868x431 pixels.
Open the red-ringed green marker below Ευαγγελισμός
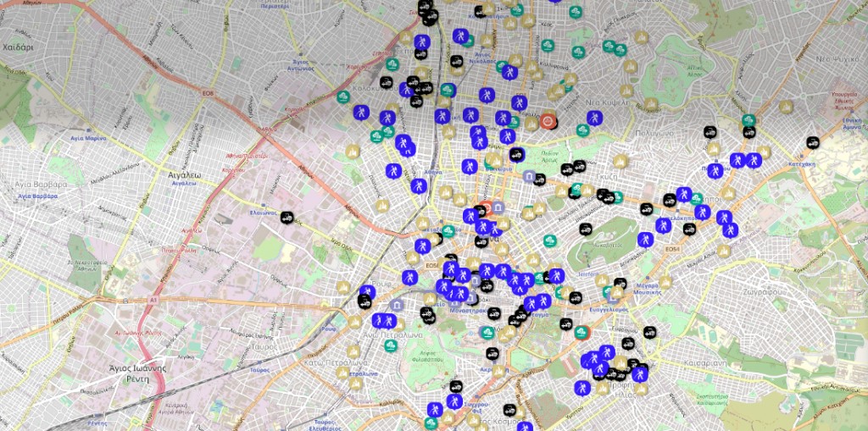pyautogui.click(x=581, y=332)
